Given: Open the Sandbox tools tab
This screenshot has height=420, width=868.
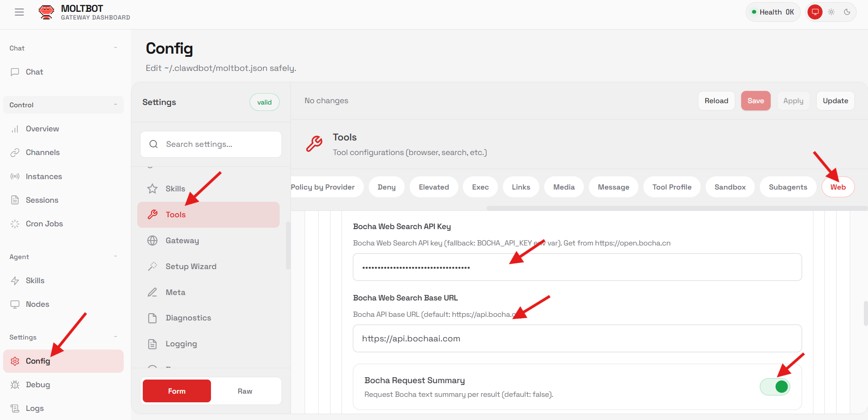Looking at the screenshot, I should (x=730, y=187).
